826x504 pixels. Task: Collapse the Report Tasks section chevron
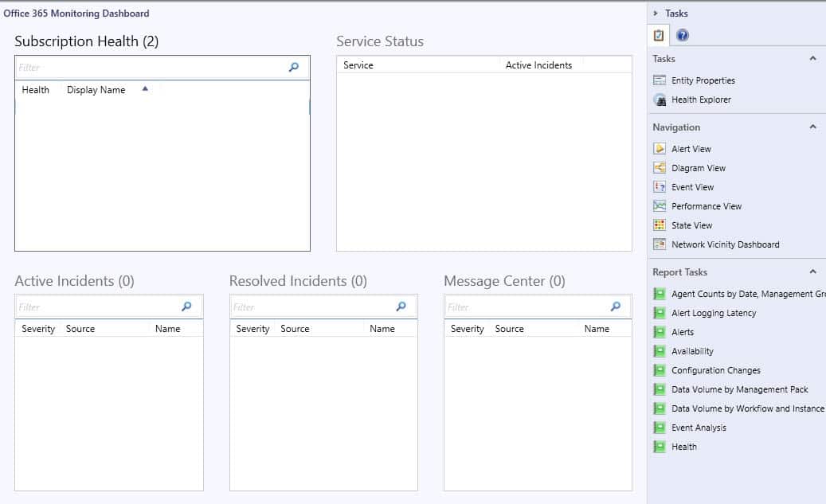click(812, 272)
